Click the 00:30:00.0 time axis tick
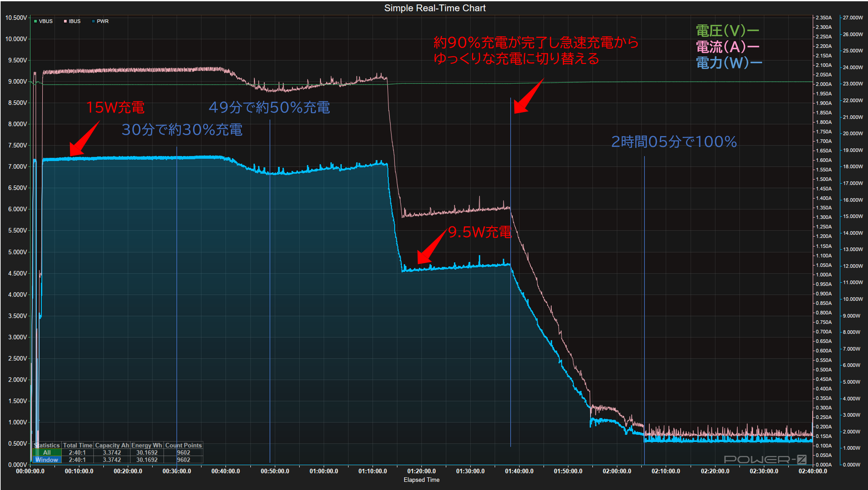Viewport: 868px width, 490px height. tap(176, 471)
